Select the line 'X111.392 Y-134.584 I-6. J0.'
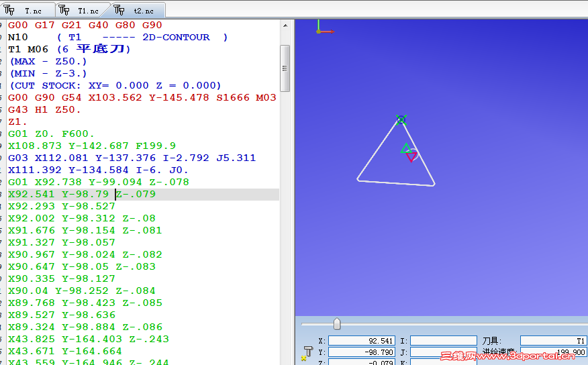Screen dimensions: 588x365 98,170
